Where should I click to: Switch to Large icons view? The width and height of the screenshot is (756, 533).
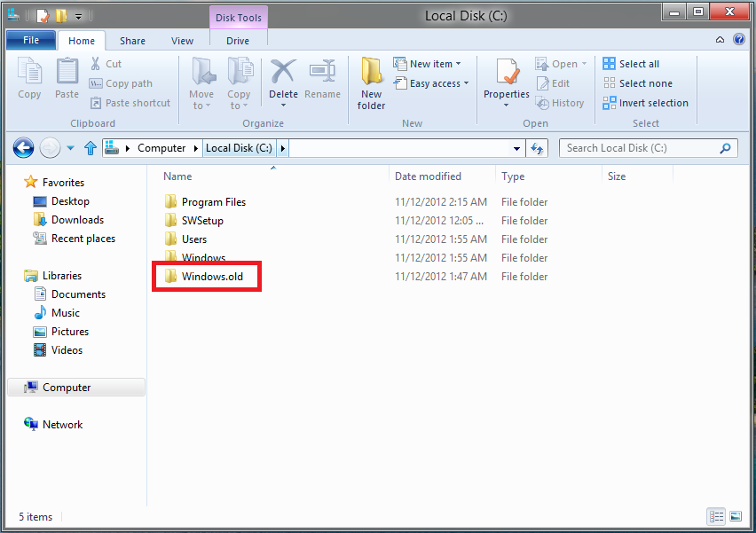coord(736,517)
